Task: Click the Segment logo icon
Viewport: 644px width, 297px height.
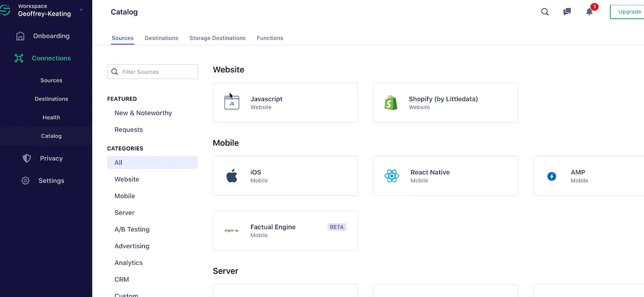Action: point(4,10)
